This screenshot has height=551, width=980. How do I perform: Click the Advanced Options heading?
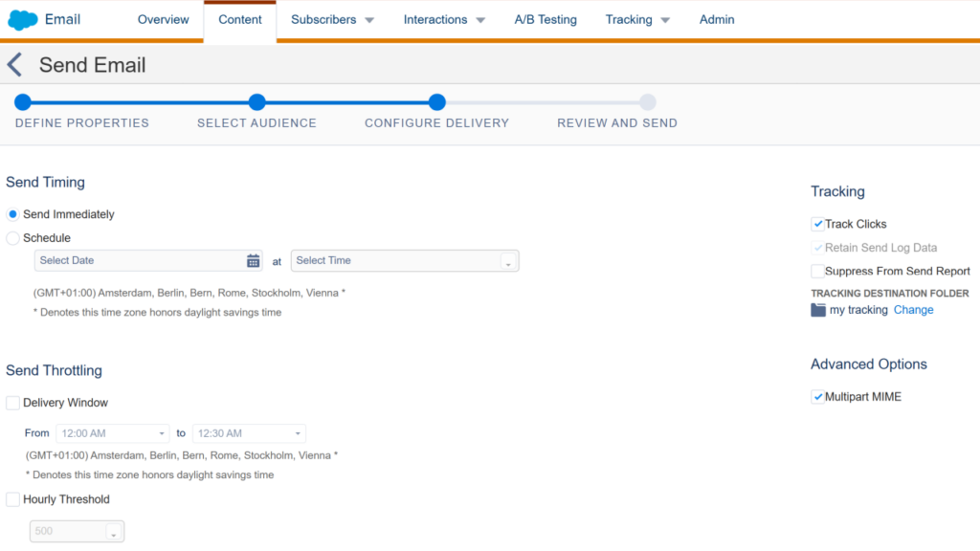click(869, 364)
